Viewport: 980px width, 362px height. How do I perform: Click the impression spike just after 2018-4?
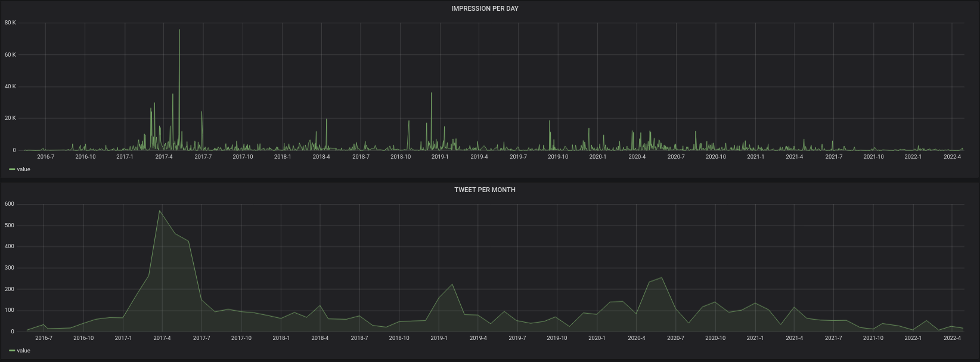326,120
